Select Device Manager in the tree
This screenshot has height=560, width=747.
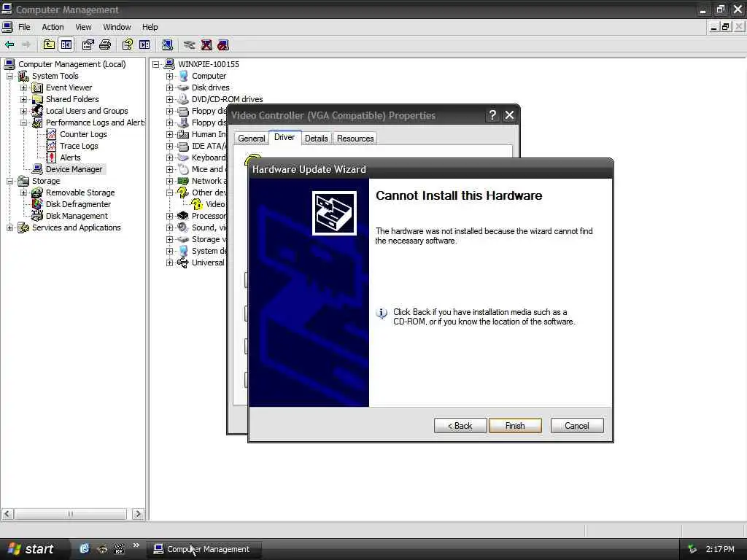[74, 169]
